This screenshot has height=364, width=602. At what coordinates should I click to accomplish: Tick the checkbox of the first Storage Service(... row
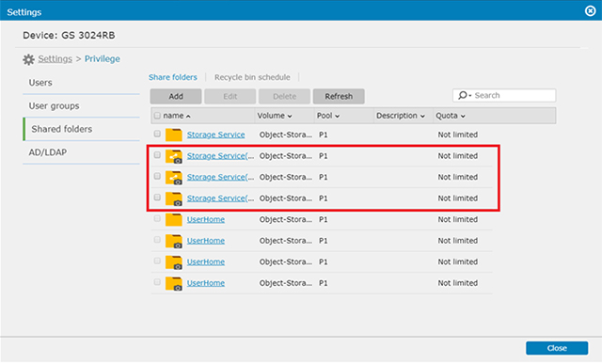157,155
